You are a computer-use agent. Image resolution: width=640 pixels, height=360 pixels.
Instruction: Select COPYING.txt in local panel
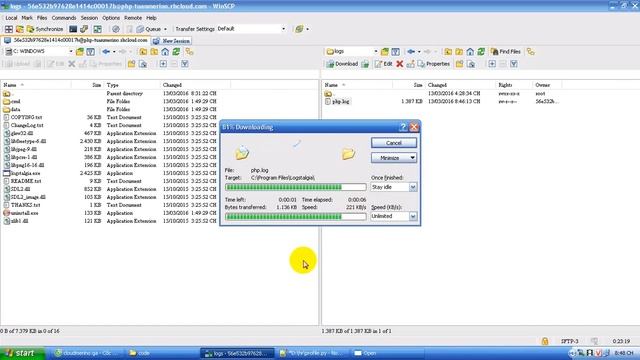(x=26, y=117)
